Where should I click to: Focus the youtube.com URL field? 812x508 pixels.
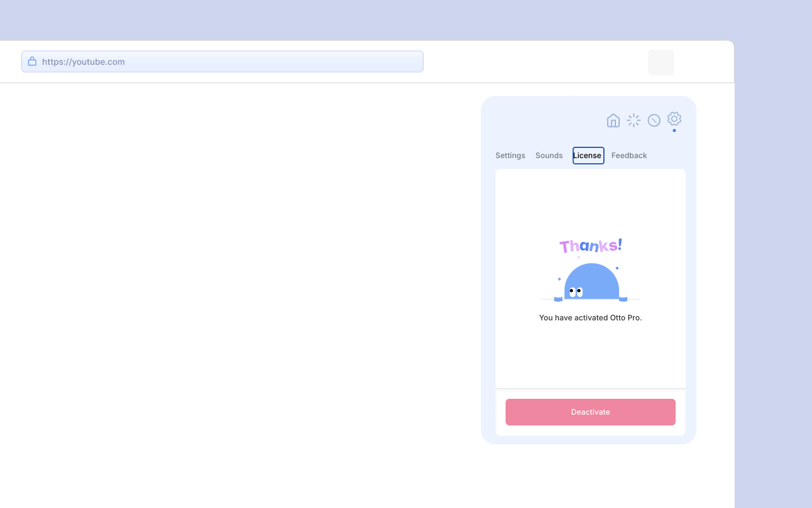228,62
